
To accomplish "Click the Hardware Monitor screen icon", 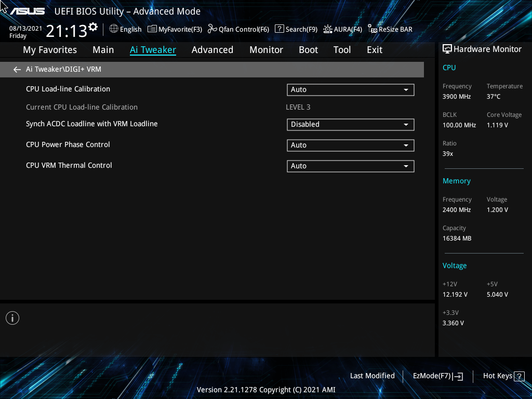I will [447, 49].
